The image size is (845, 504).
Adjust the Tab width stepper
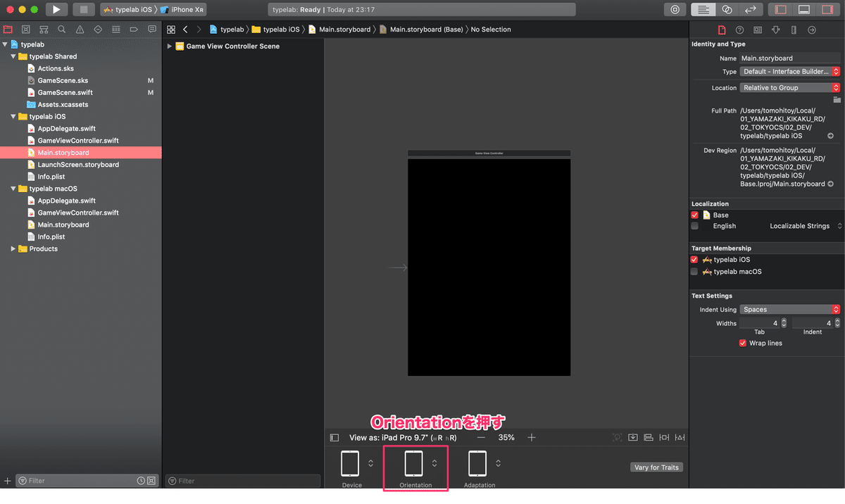pos(784,323)
